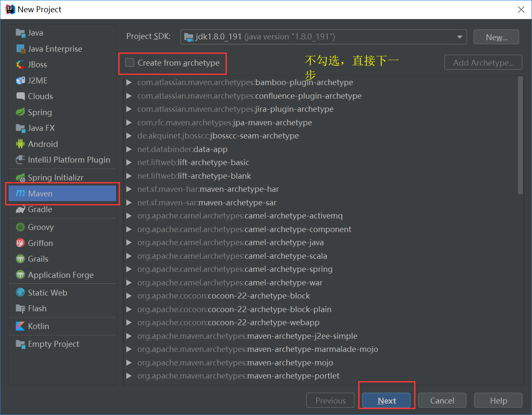Open Help for New Project
Image resolution: width=532 pixels, height=415 pixels.
[498, 401]
